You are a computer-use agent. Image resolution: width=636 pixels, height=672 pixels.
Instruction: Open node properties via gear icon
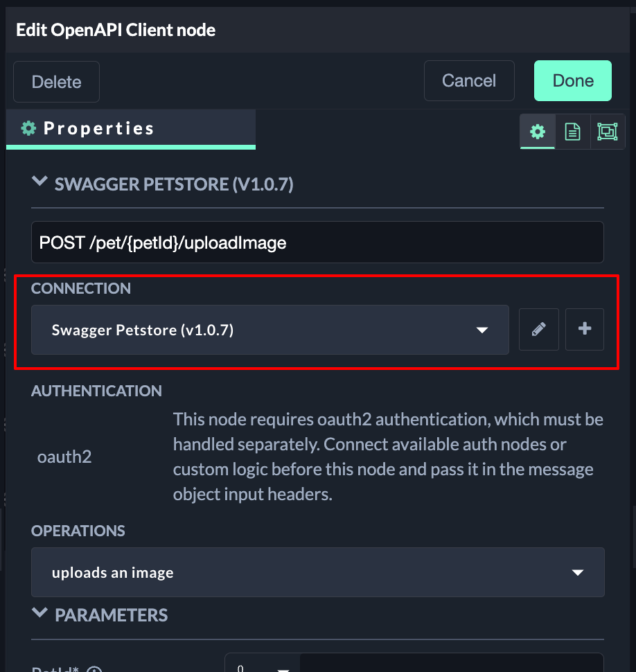tap(538, 132)
